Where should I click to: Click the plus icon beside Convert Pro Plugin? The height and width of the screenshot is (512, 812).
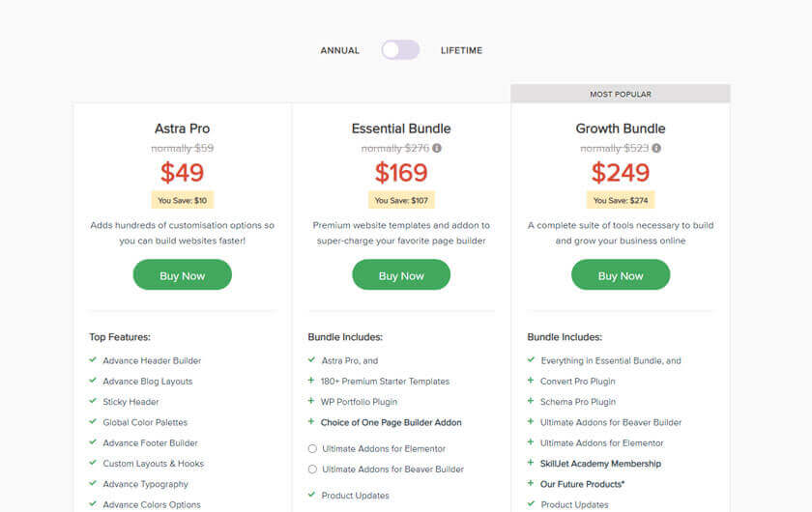point(531,381)
